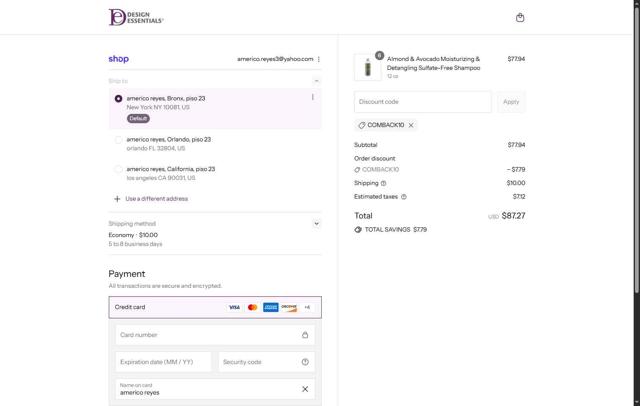Open options menu for Bronx address
This screenshot has width=640, height=406.
(313, 97)
